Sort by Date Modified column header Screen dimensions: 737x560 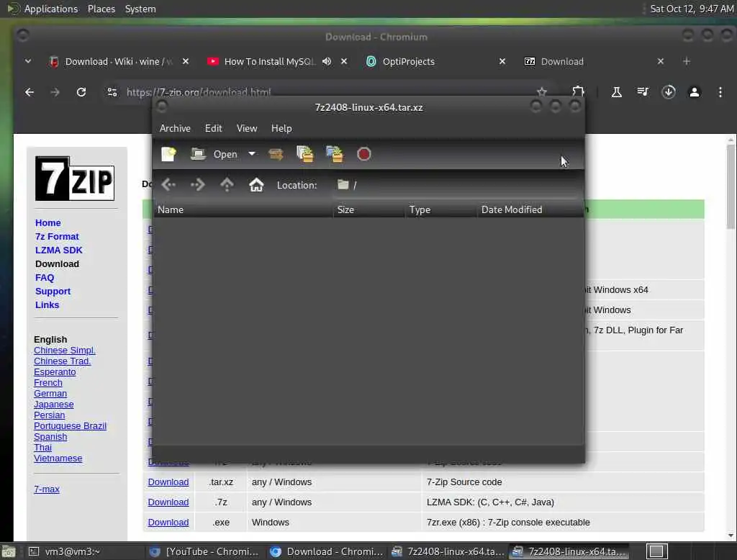coord(530,209)
